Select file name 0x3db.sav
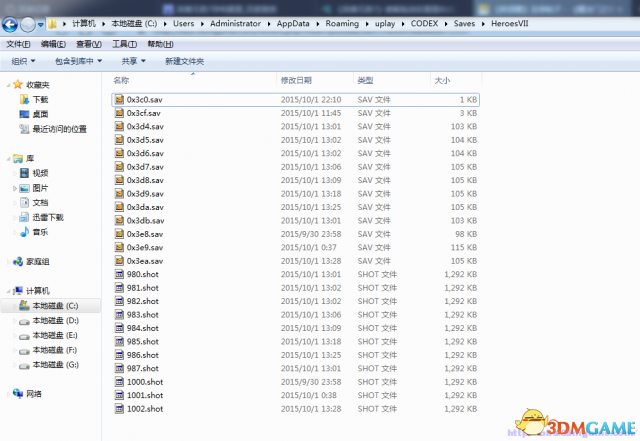 [146, 221]
